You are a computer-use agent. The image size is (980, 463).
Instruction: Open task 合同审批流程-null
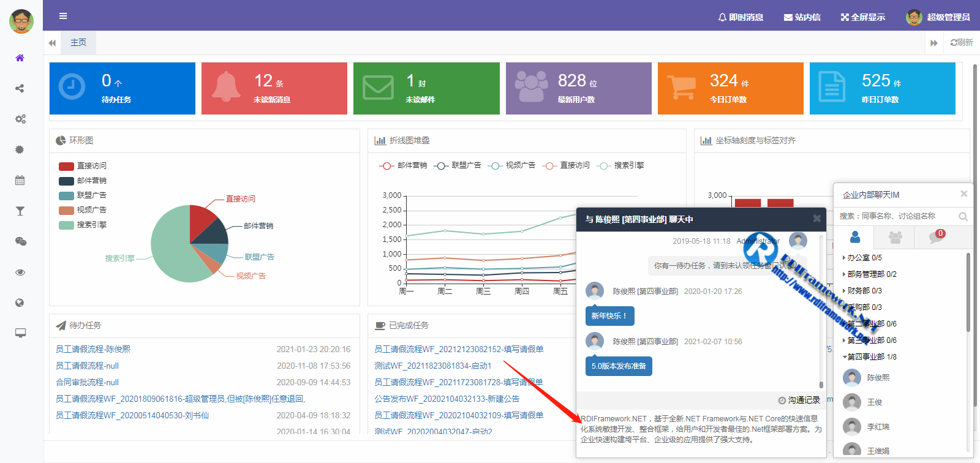pyautogui.click(x=88, y=382)
